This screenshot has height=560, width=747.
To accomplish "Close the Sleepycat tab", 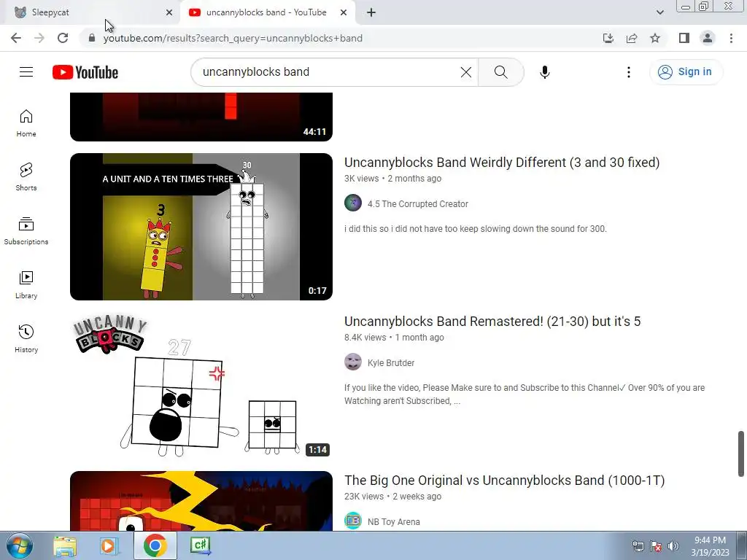I will 169,12.
